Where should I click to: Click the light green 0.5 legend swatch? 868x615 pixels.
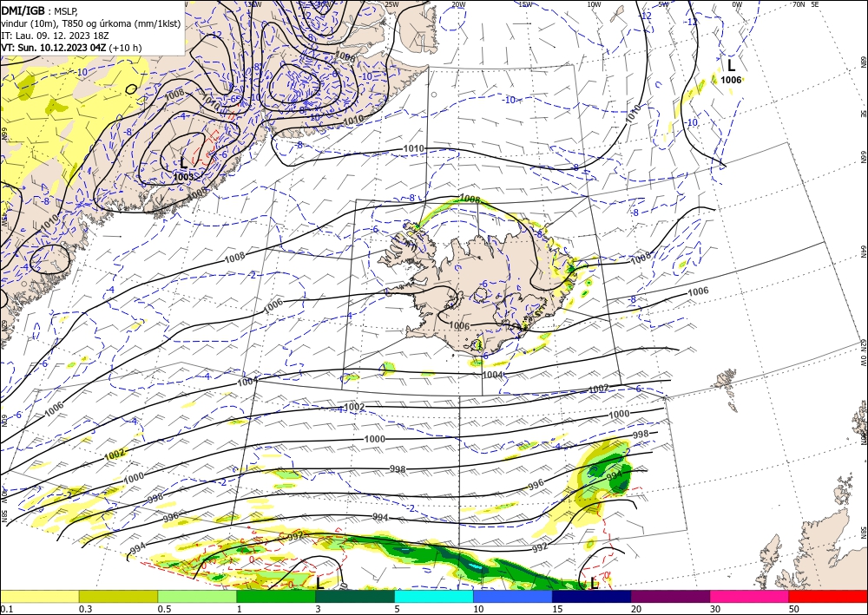tap(197, 596)
